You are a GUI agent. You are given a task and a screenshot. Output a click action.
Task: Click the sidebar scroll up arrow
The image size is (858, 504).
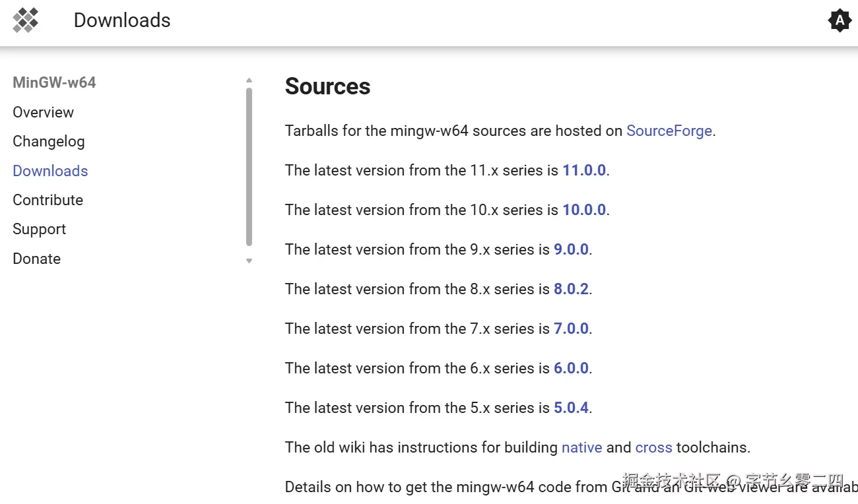pos(249,80)
